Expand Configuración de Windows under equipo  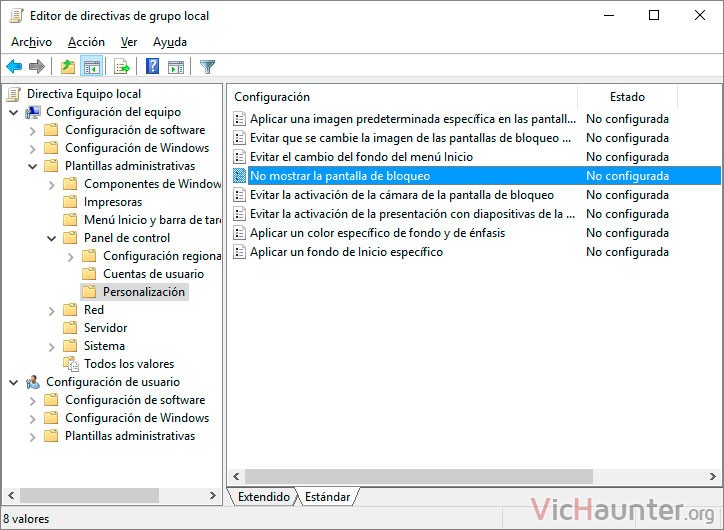pyautogui.click(x=32, y=149)
